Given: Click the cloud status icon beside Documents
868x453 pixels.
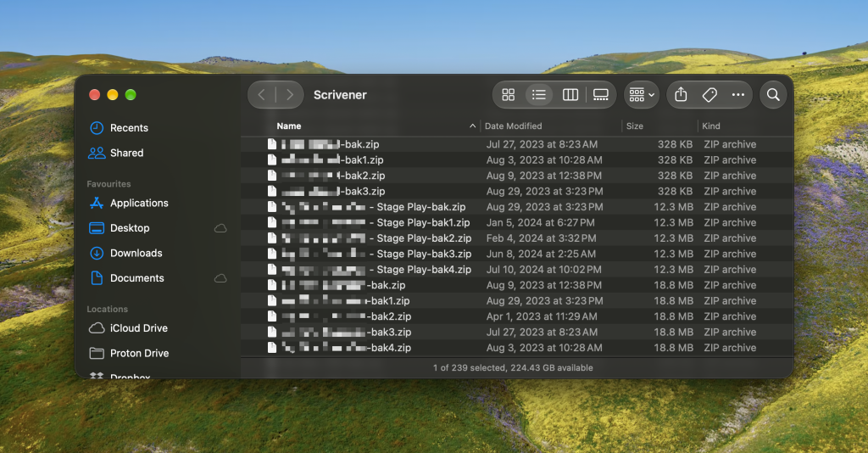Looking at the screenshot, I should coord(220,278).
